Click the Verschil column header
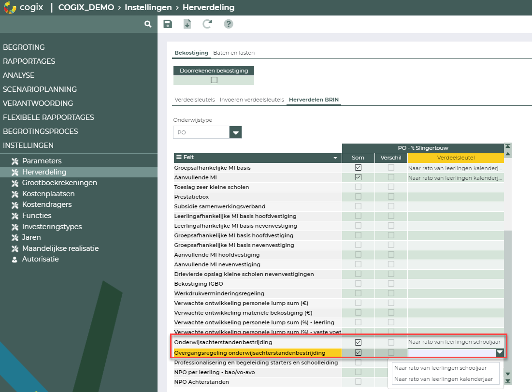 (x=391, y=158)
